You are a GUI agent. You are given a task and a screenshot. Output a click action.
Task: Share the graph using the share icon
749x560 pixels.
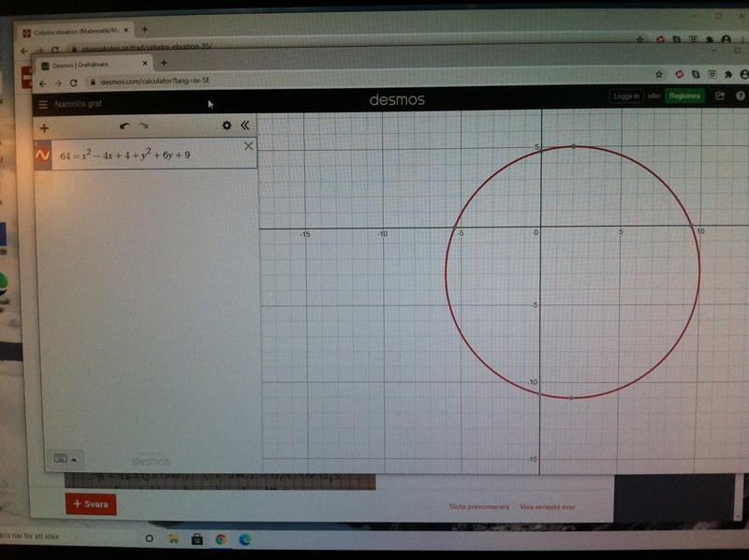point(720,96)
